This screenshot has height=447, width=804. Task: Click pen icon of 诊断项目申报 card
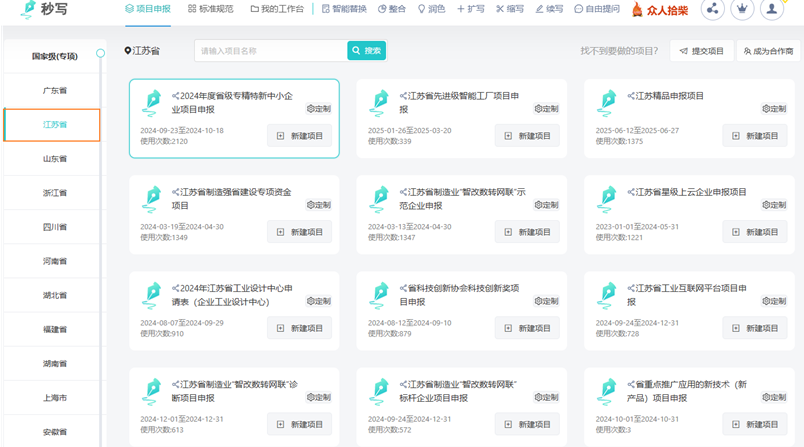pos(152,392)
